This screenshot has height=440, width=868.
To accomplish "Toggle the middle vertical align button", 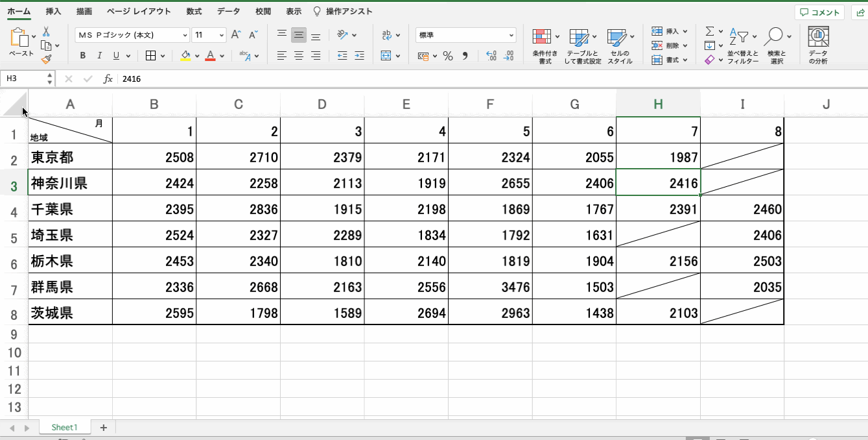I will [x=298, y=35].
